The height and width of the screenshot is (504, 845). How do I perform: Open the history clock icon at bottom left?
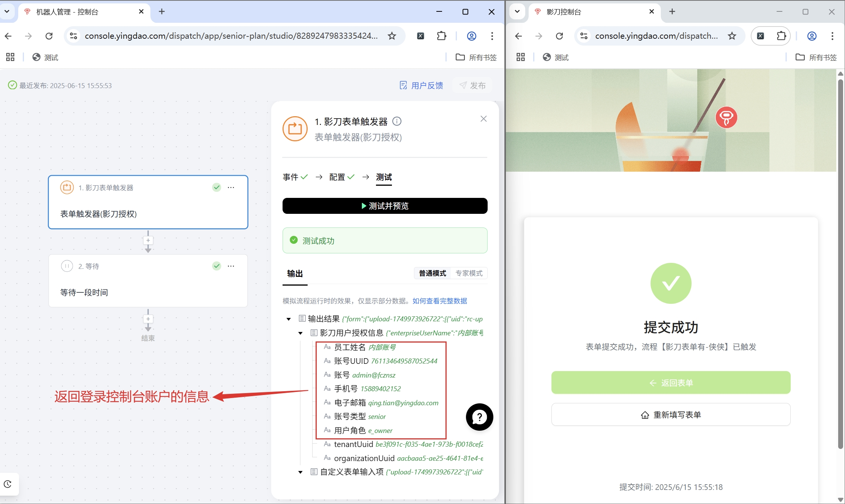click(x=8, y=484)
